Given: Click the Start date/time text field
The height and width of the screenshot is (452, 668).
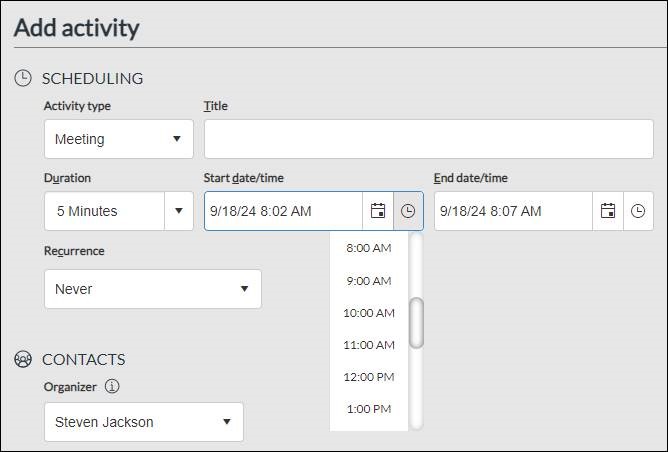Looking at the screenshot, I should pos(284,211).
